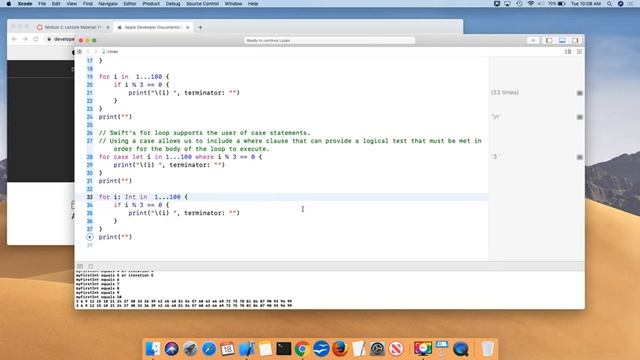Image resolution: width=640 pixels, height=360 pixels.
Task: Click the add Library plus button in the Xcode toolbar
Action: [x=533, y=40]
